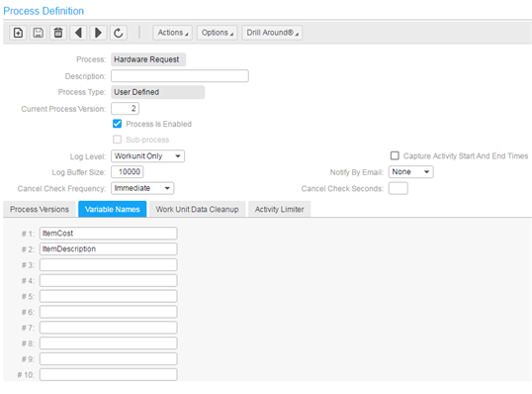Open the Log Level dropdown
The image size is (532, 394).
[x=147, y=155]
